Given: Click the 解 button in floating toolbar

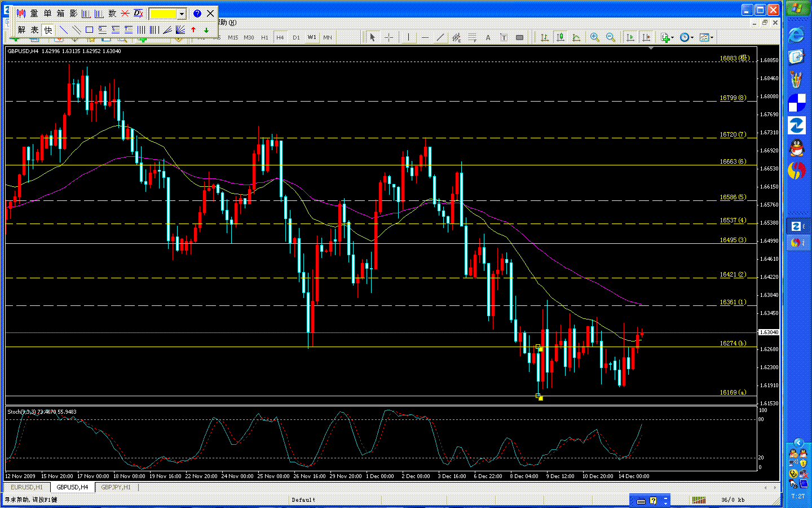Looking at the screenshot, I should tap(21, 30).
